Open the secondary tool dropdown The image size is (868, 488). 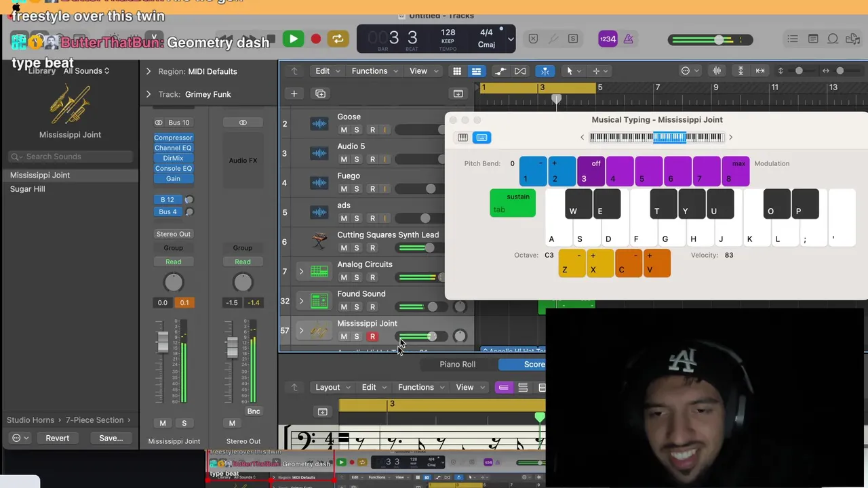point(600,70)
